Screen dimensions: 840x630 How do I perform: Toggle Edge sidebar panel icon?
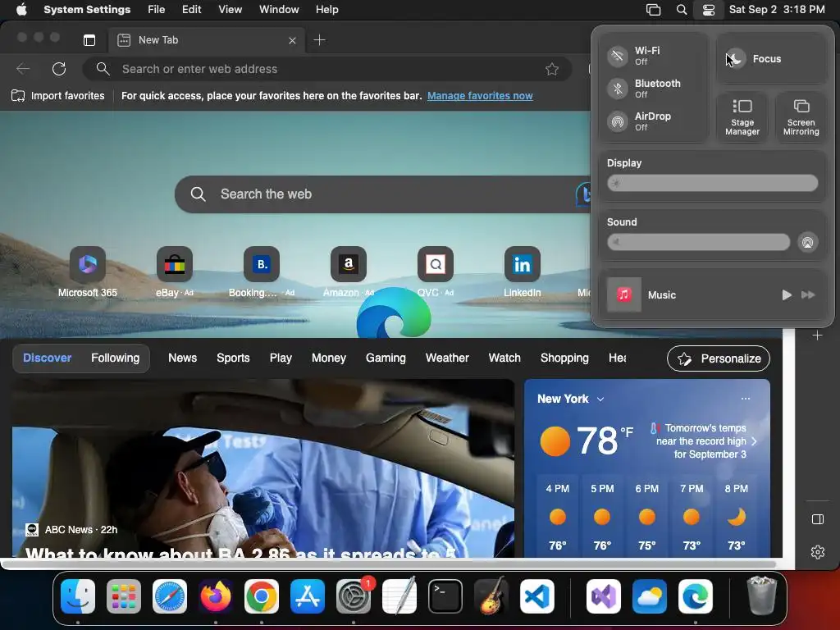818,519
